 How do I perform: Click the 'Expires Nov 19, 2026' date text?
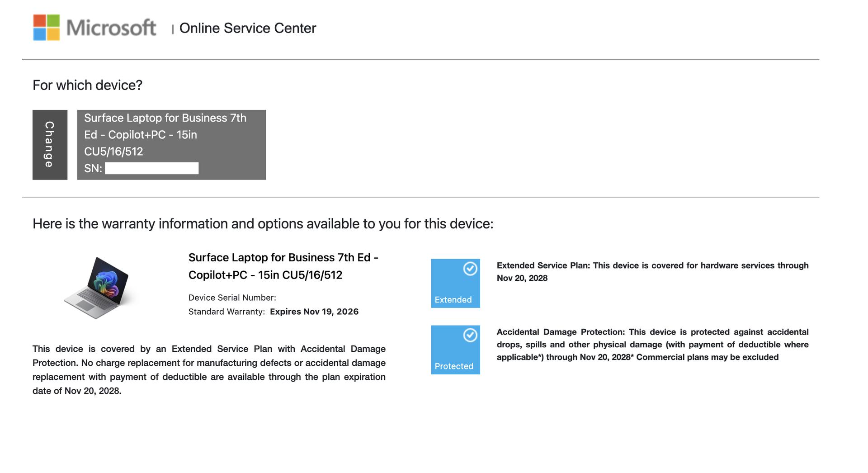click(x=314, y=312)
